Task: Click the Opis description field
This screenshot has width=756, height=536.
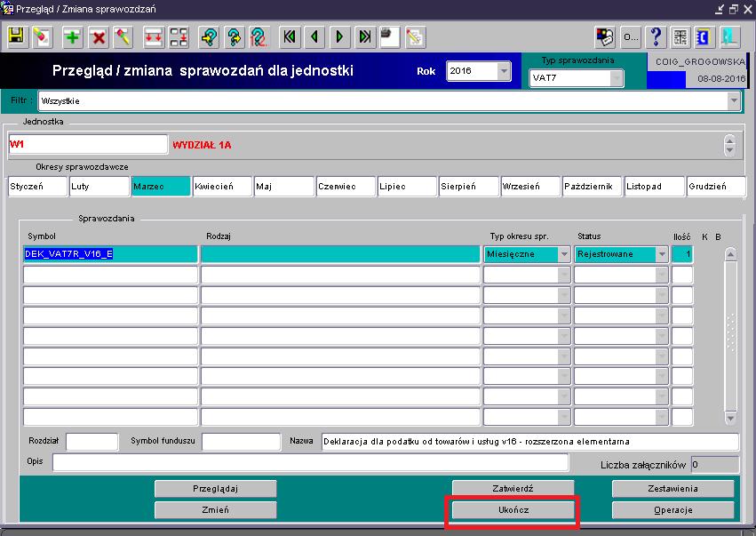Action: click(x=311, y=462)
